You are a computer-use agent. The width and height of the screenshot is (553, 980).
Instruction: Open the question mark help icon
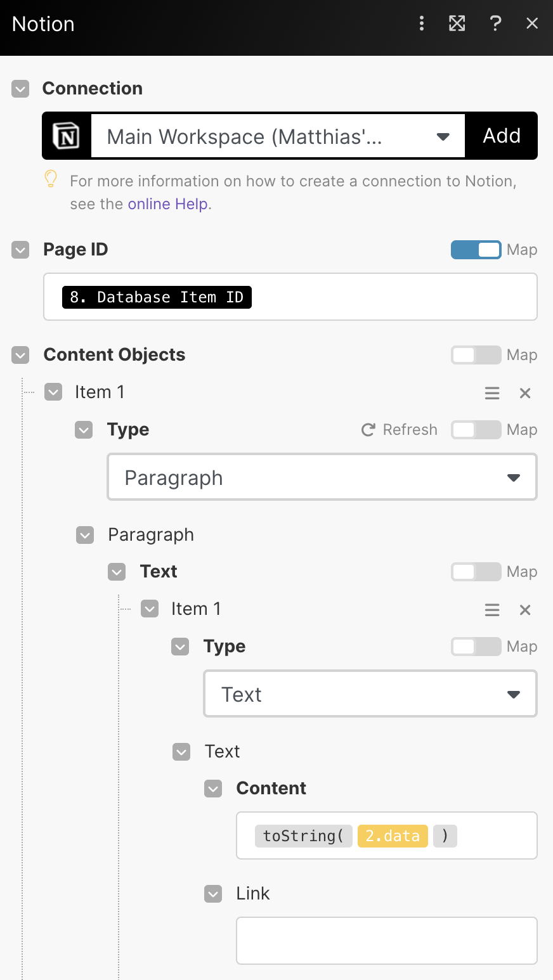pos(495,24)
